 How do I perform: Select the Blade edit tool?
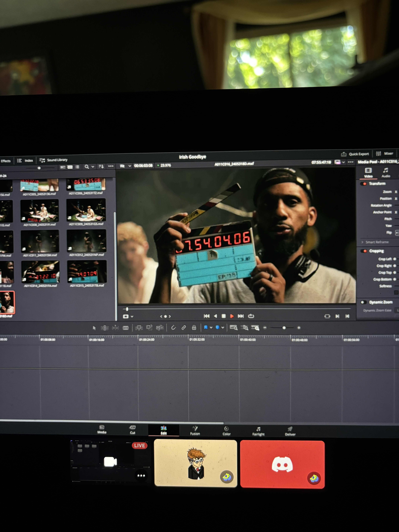126,328
